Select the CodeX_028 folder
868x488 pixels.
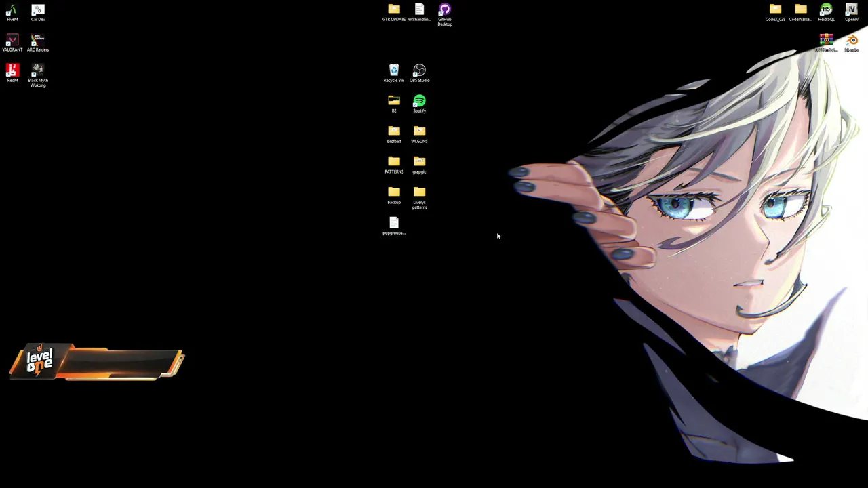(775, 13)
